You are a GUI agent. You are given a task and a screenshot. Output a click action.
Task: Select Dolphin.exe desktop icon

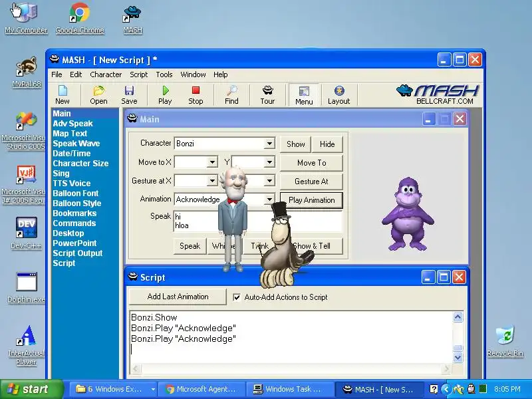click(x=26, y=287)
